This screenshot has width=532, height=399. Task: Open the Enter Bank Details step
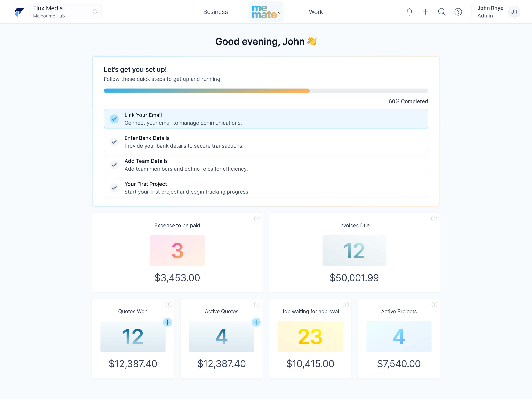(x=266, y=142)
